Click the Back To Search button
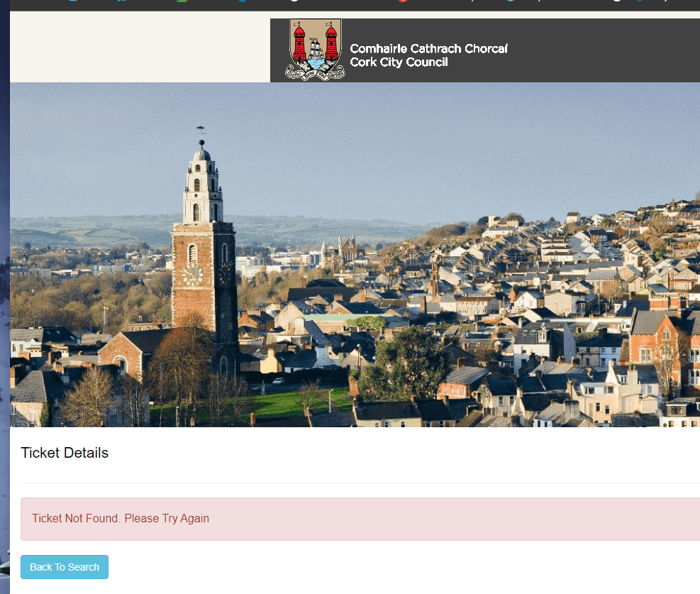The height and width of the screenshot is (594, 700). [x=65, y=567]
